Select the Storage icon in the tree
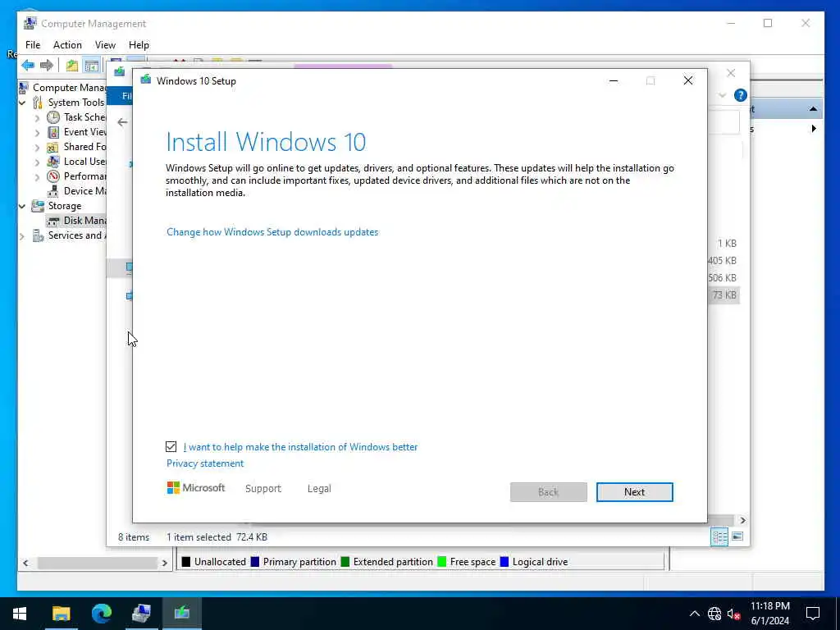The height and width of the screenshot is (630, 840). point(38,206)
